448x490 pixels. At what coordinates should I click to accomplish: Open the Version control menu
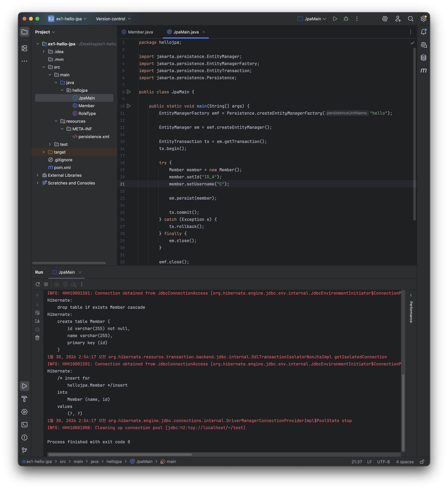[x=113, y=19]
